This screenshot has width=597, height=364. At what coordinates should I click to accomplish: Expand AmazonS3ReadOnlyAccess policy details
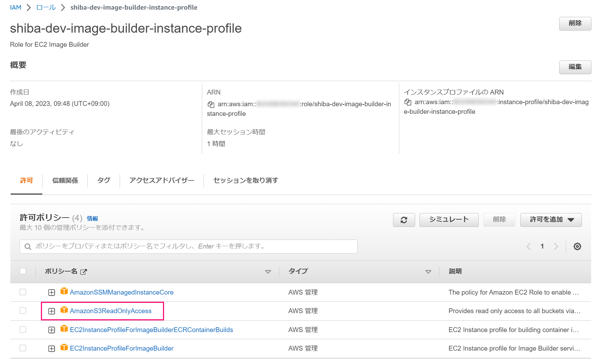52,311
